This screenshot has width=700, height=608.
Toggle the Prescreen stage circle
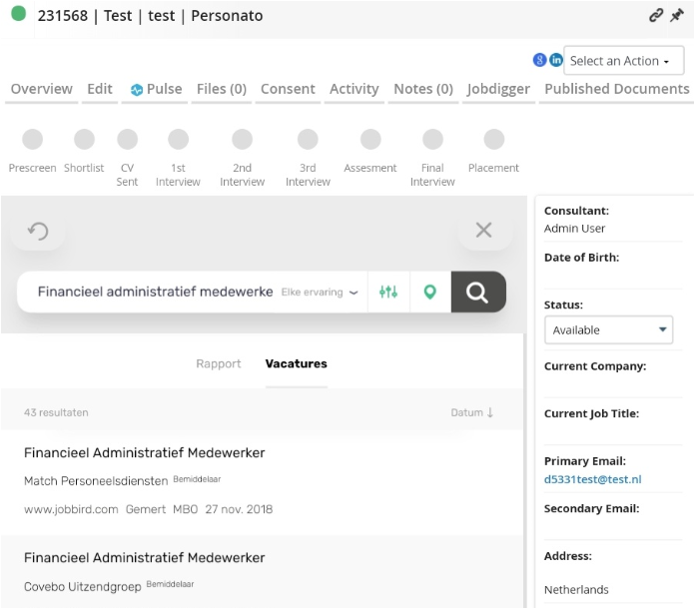pos(33,140)
